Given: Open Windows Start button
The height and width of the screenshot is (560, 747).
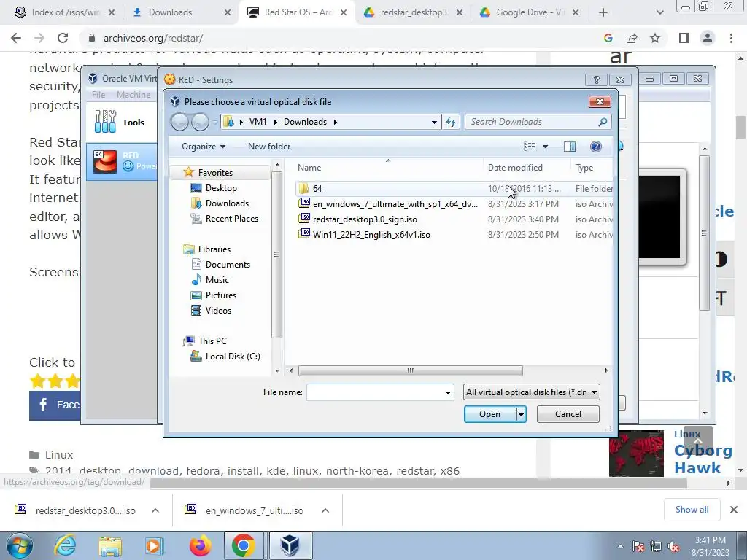Looking at the screenshot, I should tap(19, 545).
